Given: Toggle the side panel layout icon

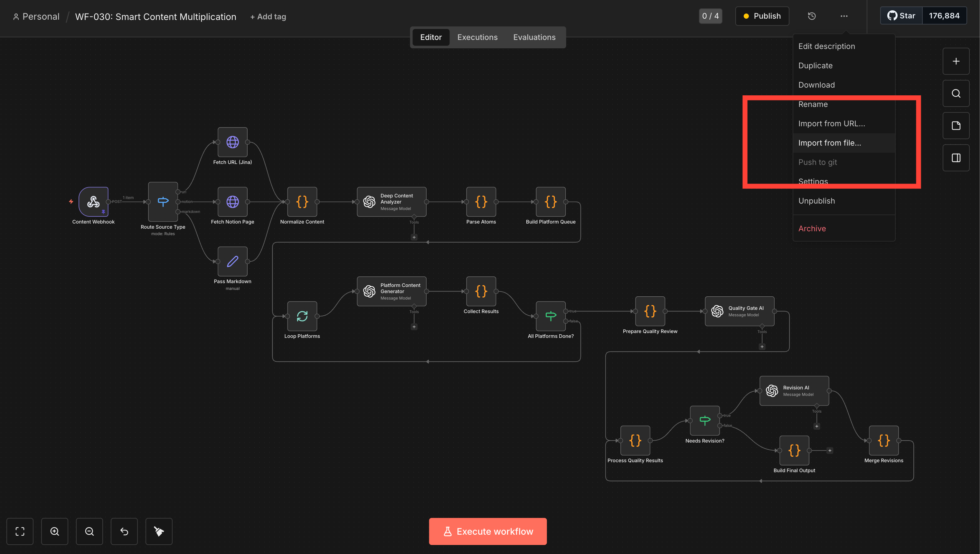Looking at the screenshot, I should click(956, 158).
